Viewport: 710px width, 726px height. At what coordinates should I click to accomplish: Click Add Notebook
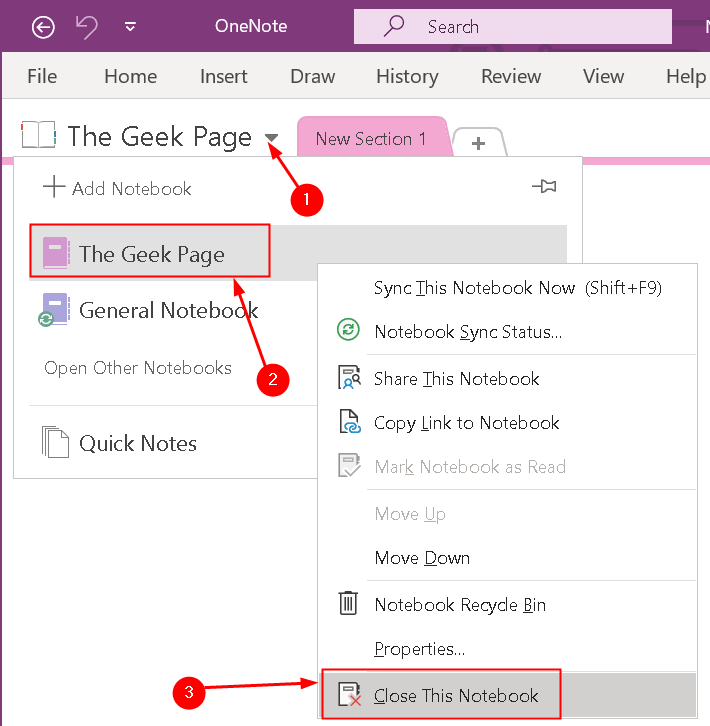117,188
